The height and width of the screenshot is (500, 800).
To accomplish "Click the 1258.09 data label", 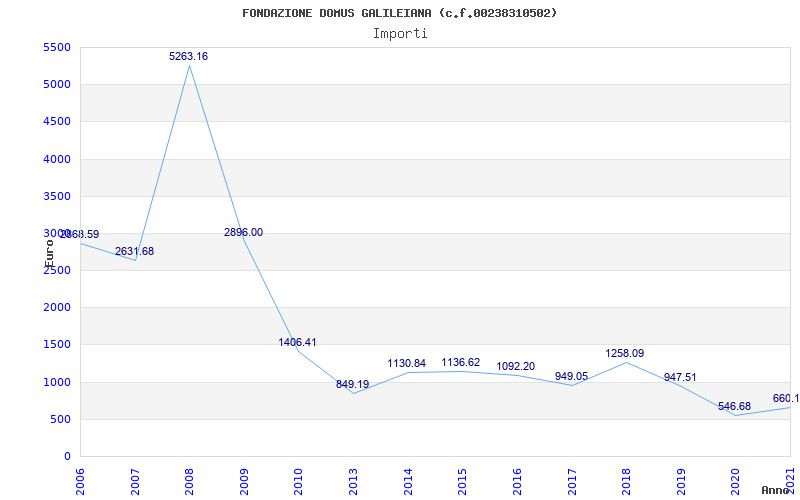I will pos(625,353).
